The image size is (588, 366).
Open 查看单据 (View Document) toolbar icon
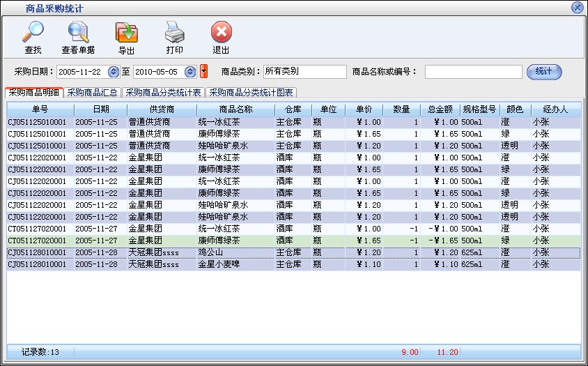point(78,33)
